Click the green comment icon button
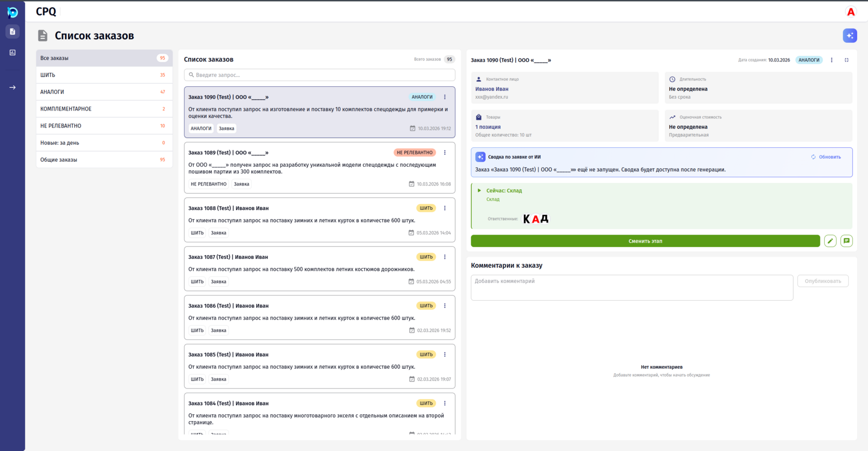The height and width of the screenshot is (451, 868). 846,241
